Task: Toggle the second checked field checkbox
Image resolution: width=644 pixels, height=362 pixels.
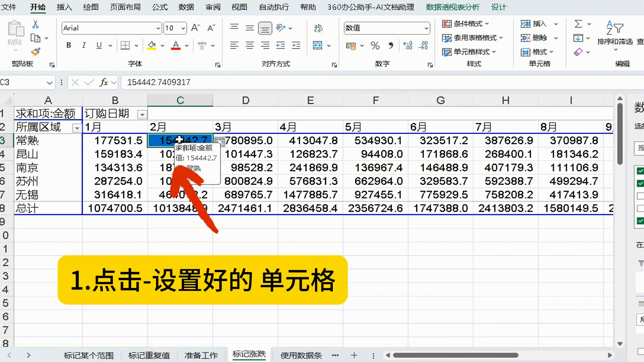Action: pos(640,183)
